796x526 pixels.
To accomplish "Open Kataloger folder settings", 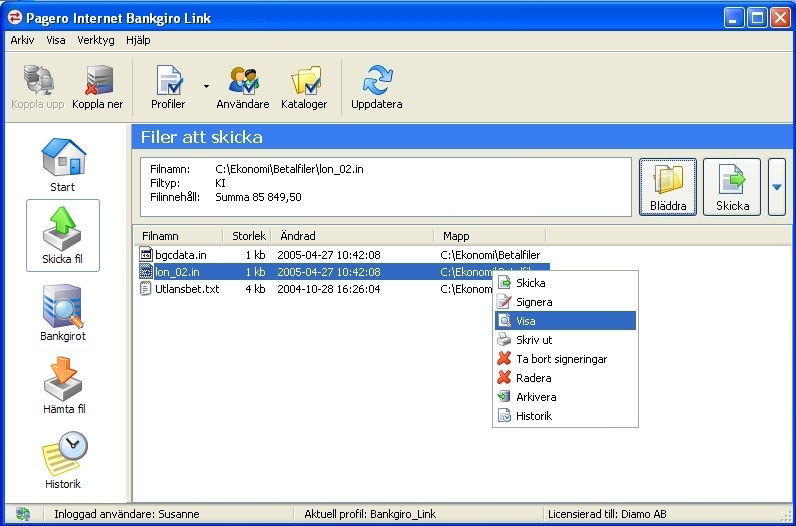I will [304, 87].
